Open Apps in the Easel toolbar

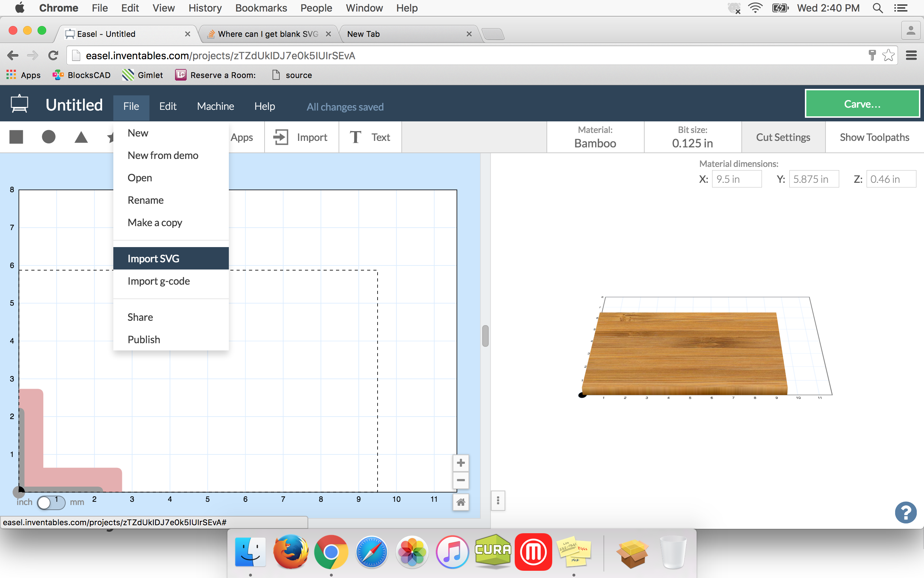coord(242,137)
